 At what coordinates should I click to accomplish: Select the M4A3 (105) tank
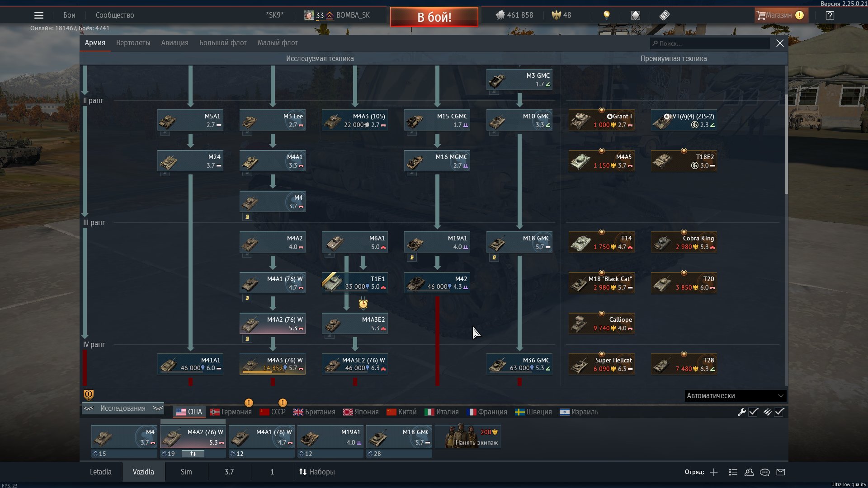point(355,120)
